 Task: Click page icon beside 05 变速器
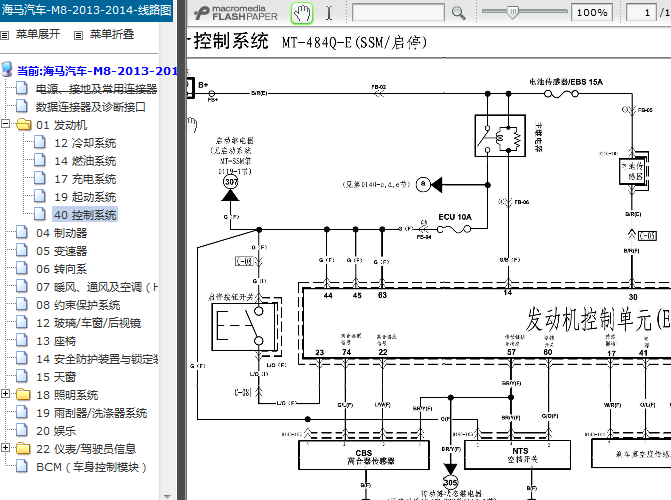22,250
